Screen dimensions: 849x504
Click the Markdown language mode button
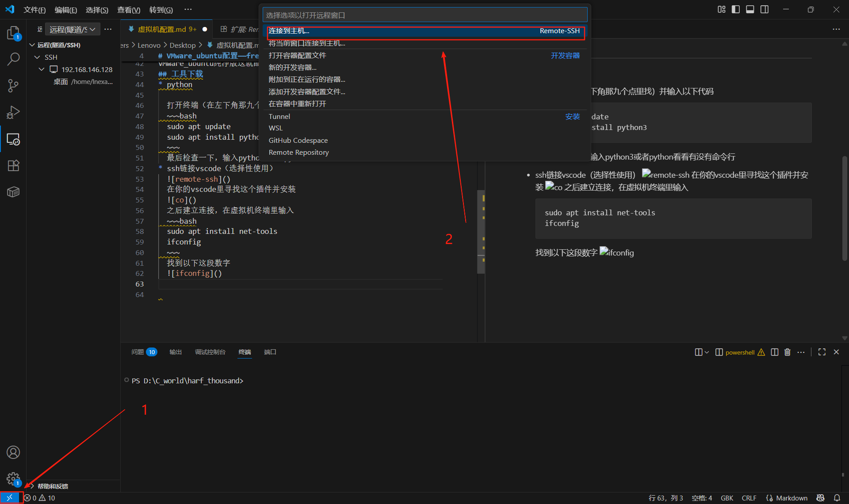click(791, 498)
